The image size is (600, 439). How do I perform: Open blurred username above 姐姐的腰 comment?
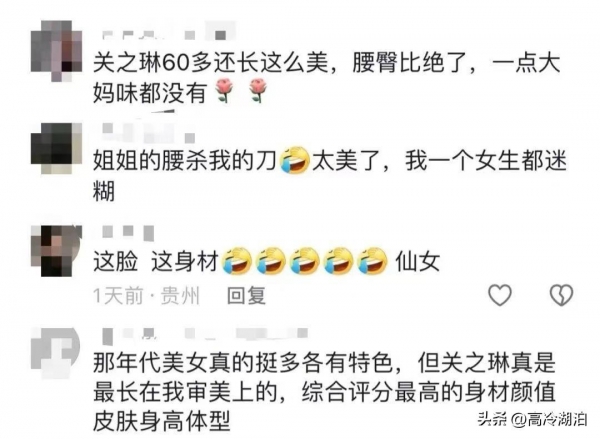click(148, 133)
